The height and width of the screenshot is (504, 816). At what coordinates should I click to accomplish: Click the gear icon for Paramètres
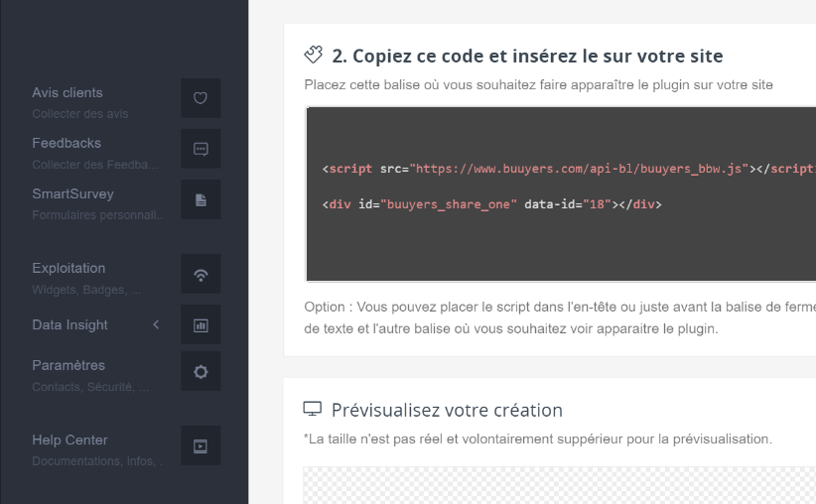point(201,371)
